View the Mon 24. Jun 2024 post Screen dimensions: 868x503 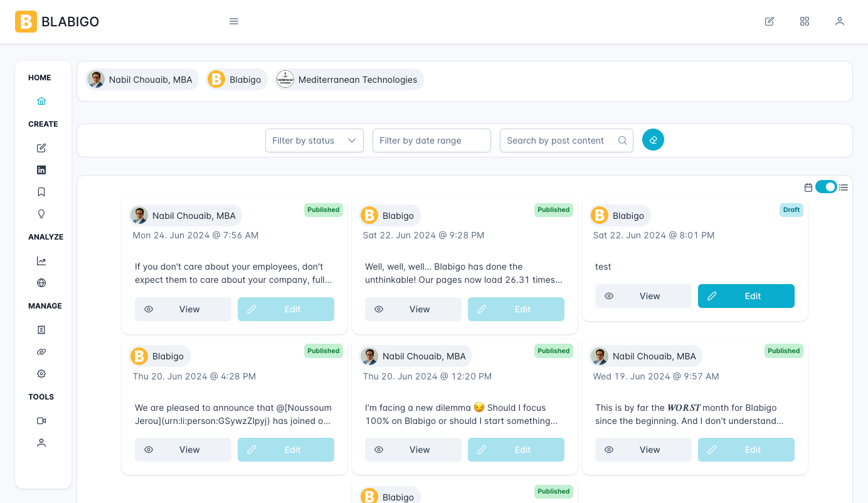[183, 309]
